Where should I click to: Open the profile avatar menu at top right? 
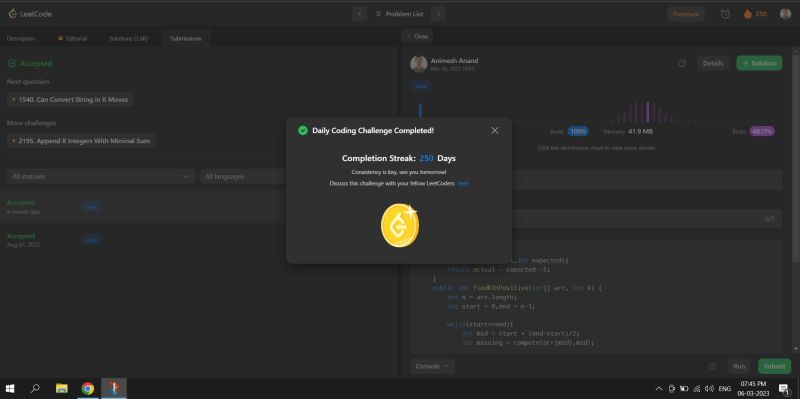click(785, 14)
